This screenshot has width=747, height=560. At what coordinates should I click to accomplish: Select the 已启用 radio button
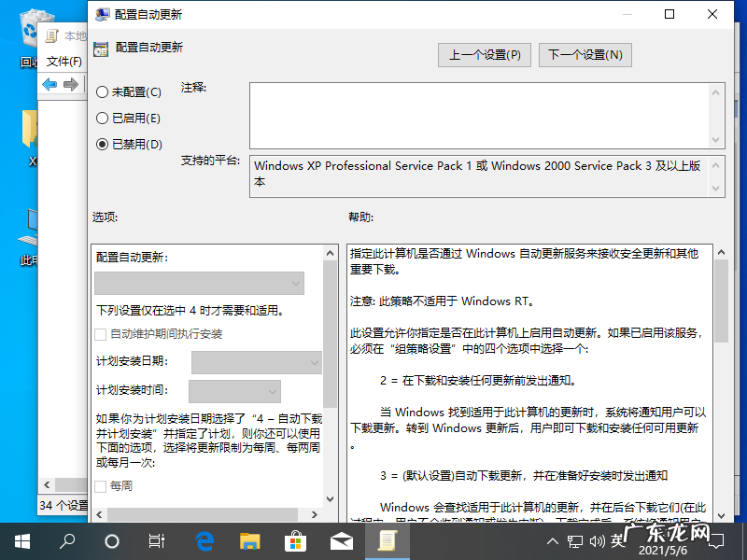103,119
